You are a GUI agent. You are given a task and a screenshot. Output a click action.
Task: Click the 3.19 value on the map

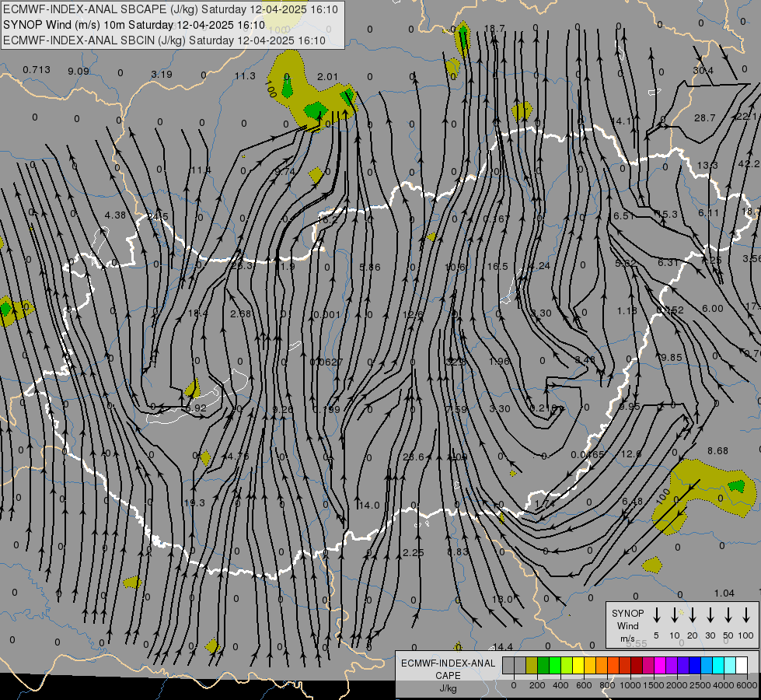162,75
